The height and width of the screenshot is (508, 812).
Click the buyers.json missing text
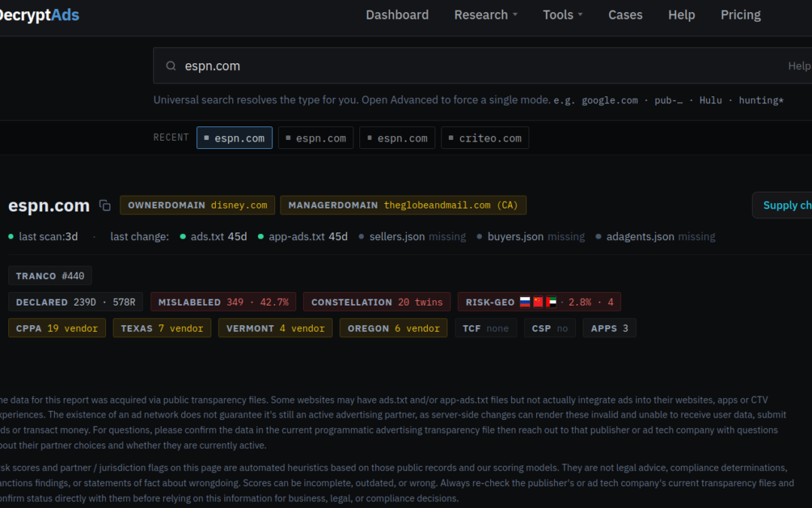point(536,236)
